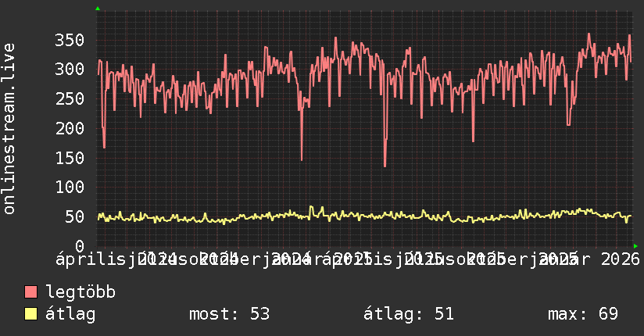
Task: Click the 250 y-axis label
Action: (x=70, y=98)
